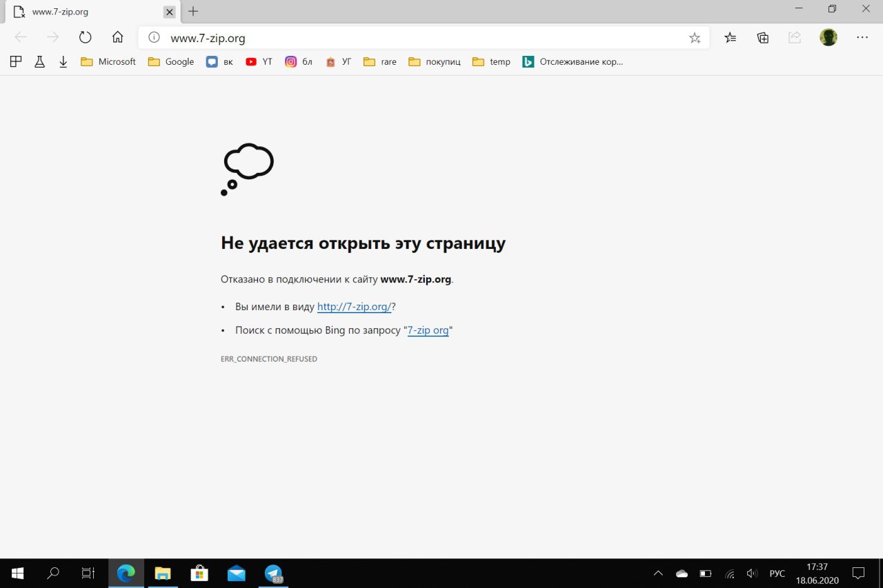This screenshot has width=883, height=588.
Task: Open the Microsoft bookmarks folder
Action: 108,61
